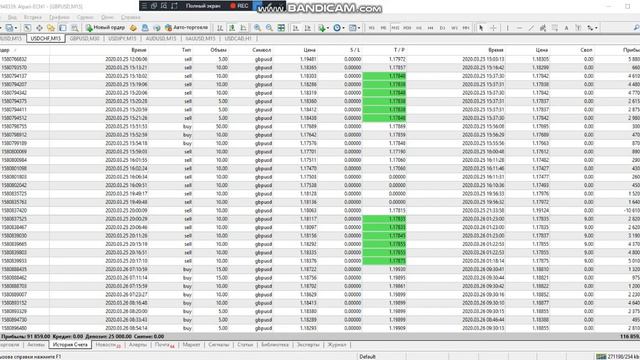Image resolution: width=640 pixels, height=360 pixels.
Task: Click the New Order (Новый ордер) button
Action: [x=105, y=28]
